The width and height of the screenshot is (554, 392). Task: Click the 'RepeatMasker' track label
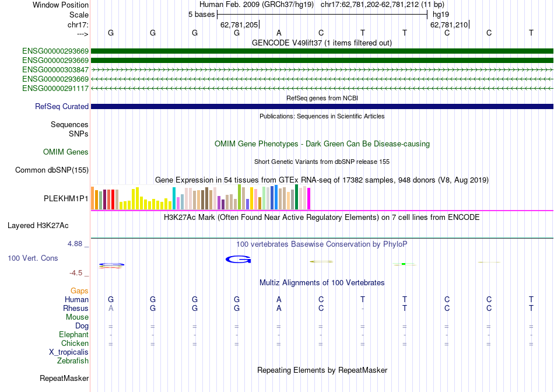[x=64, y=378]
